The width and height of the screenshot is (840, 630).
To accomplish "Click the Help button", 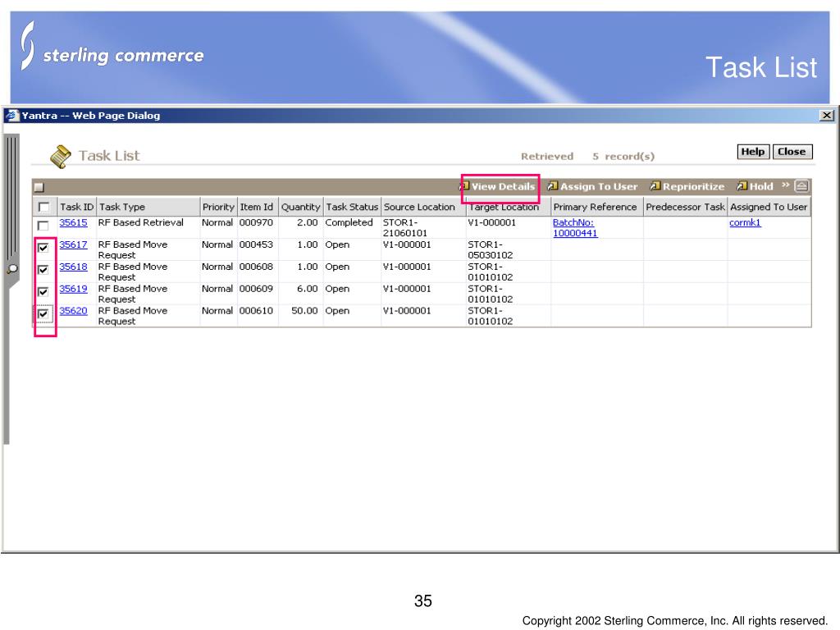I will (x=753, y=152).
